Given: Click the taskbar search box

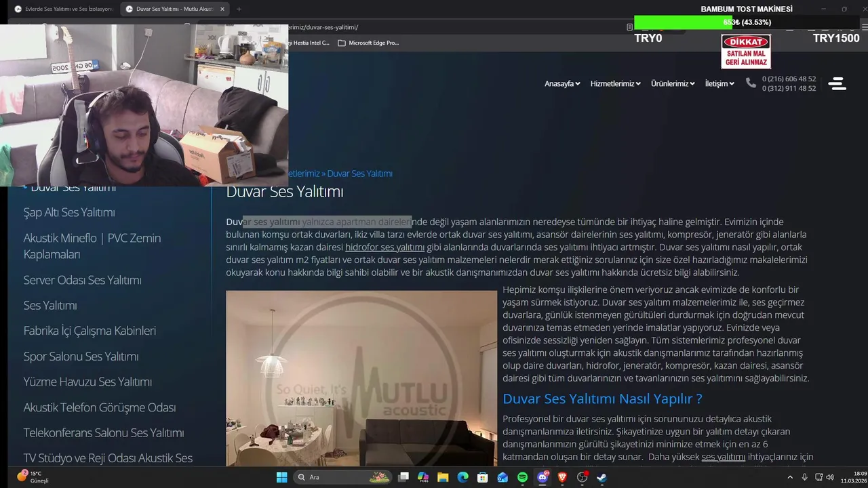Looking at the screenshot, I should (x=343, y=477).
